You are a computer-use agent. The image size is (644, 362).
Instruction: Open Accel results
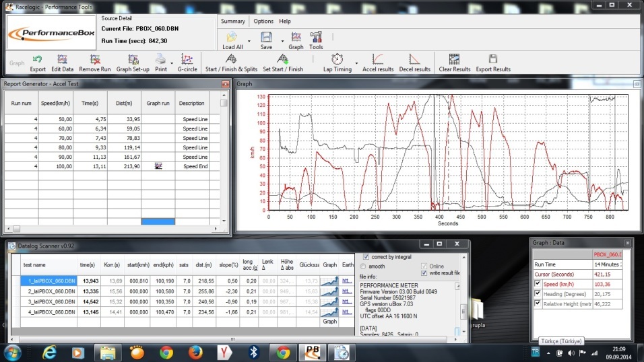point(378,60)
